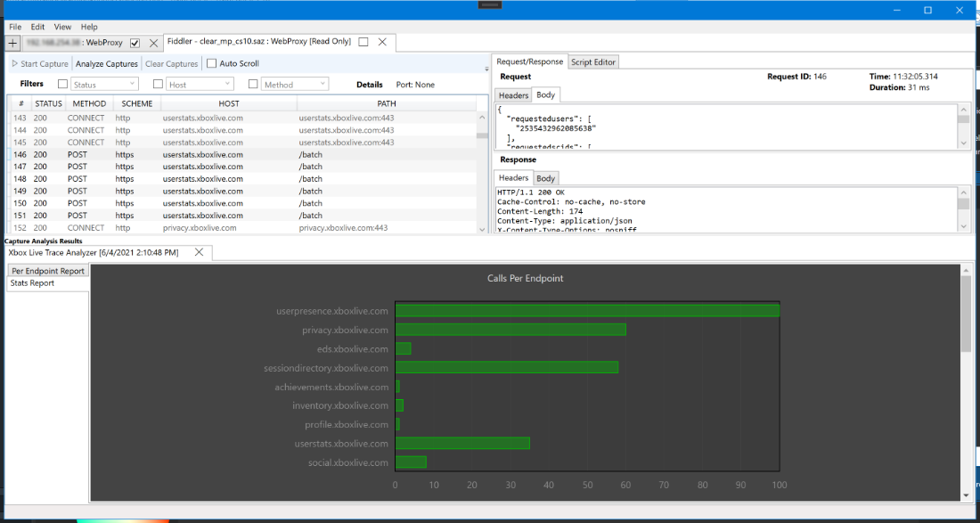
Task: Click the Start Capture play icon
Action: coord(15,64)
